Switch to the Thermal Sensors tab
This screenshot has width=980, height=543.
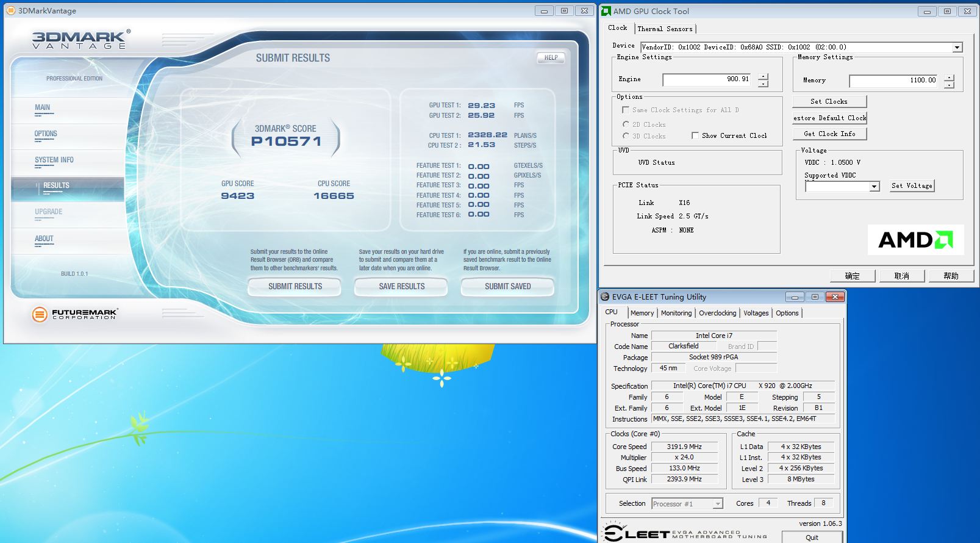click(665, 29)
